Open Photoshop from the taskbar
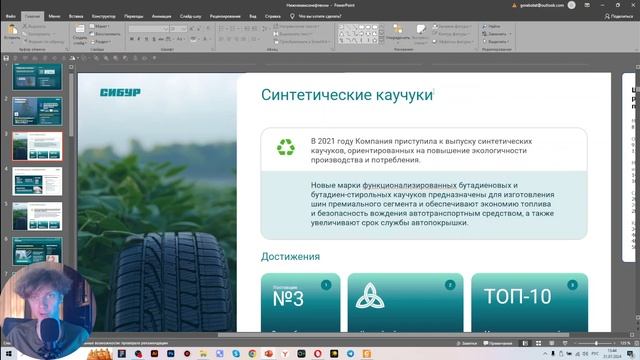This screenshot has height=360, width=640. (x=171, y=353)
